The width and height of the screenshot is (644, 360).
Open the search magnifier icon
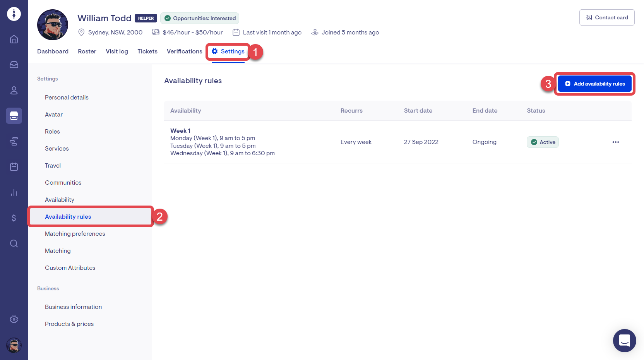tap(14, 243)
